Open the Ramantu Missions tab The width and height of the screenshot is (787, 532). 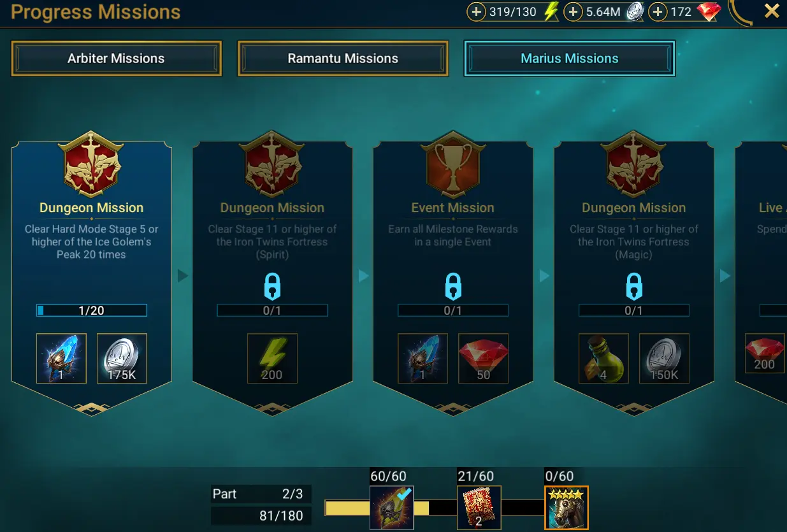coord(343,59)
